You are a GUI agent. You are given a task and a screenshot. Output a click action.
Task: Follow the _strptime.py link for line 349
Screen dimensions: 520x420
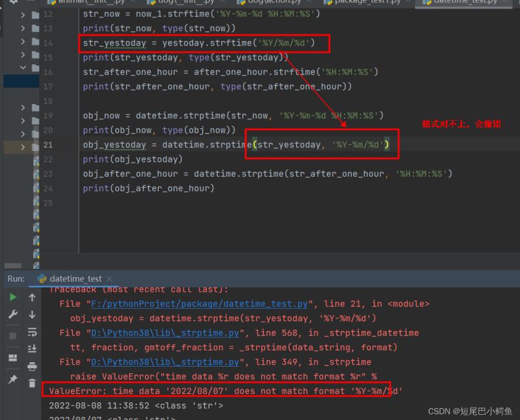click(x=165, y=362)
